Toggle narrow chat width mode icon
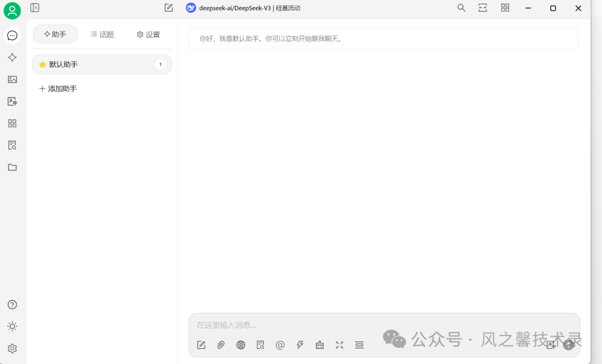The width and height of the screenshot is (602, 364). coord(483,8)
